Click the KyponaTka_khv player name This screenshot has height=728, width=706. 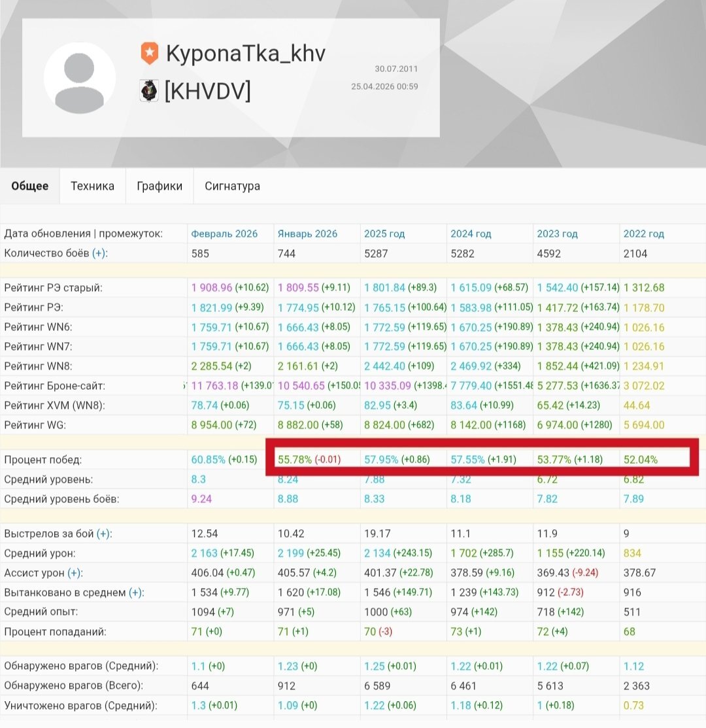246,53
